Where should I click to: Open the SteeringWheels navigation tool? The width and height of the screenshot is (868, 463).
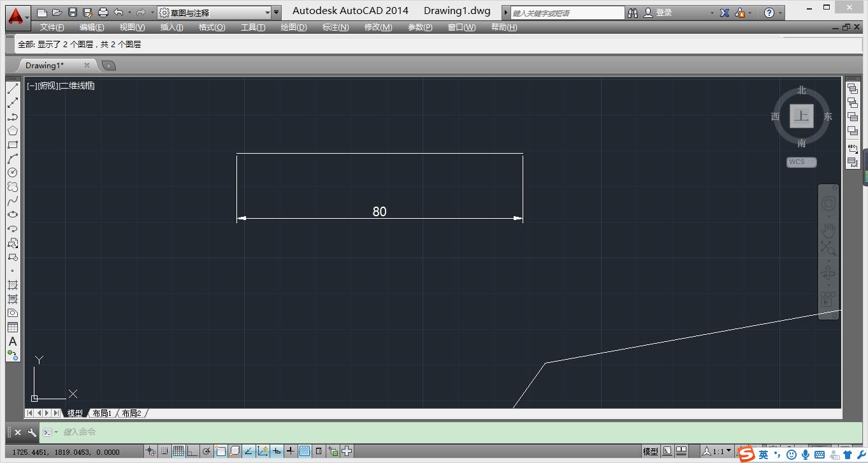click(828, 203)
